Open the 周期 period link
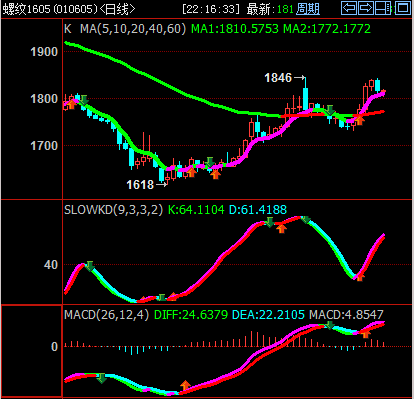Image resolution: width=414 pixels, height=399 pixels. tap(308, 9)
